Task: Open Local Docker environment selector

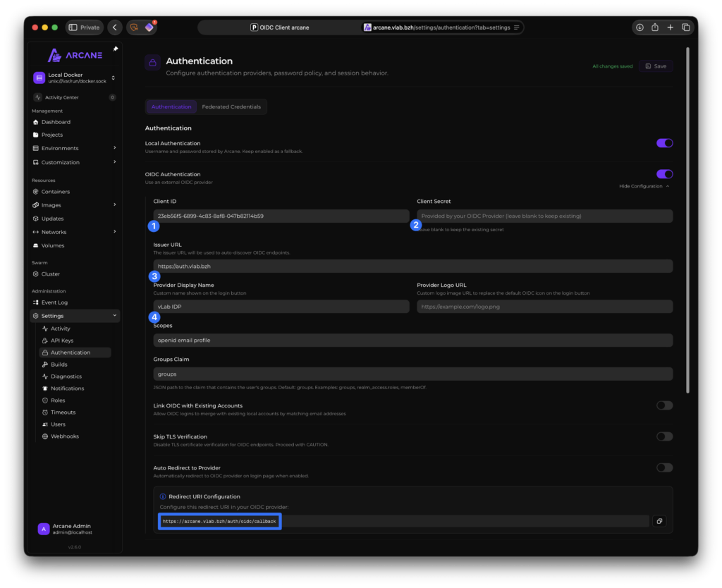Action: (74, 78)
